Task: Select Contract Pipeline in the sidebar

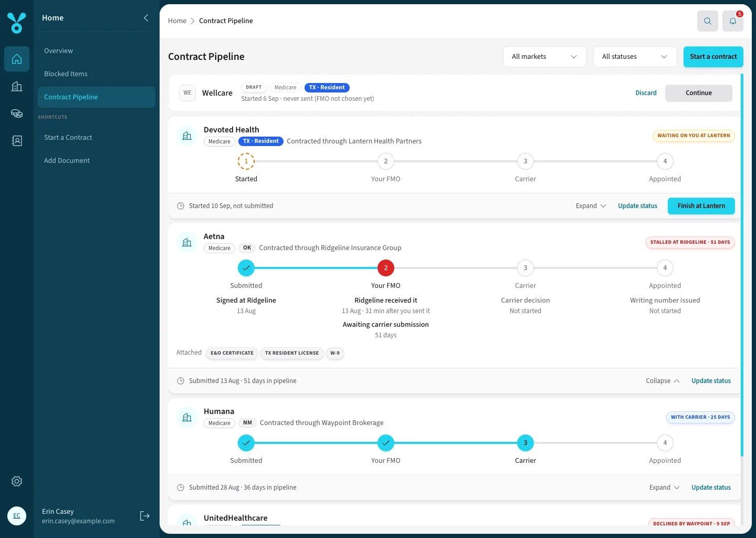Action: (97, 97)
